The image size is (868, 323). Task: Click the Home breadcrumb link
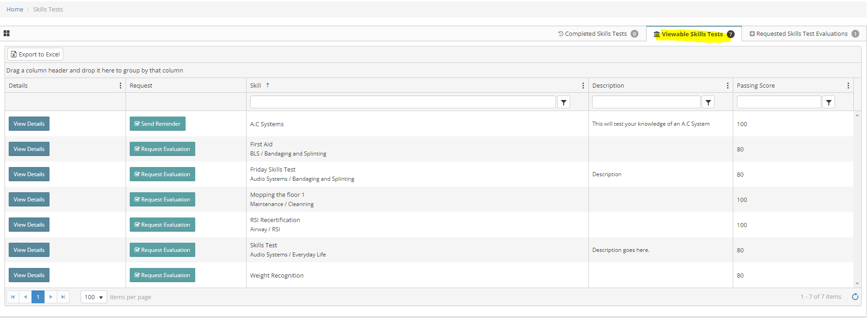coord(15,9)
